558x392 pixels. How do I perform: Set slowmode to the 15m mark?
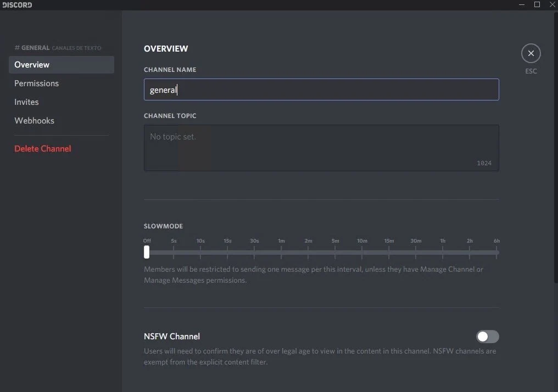389,253
